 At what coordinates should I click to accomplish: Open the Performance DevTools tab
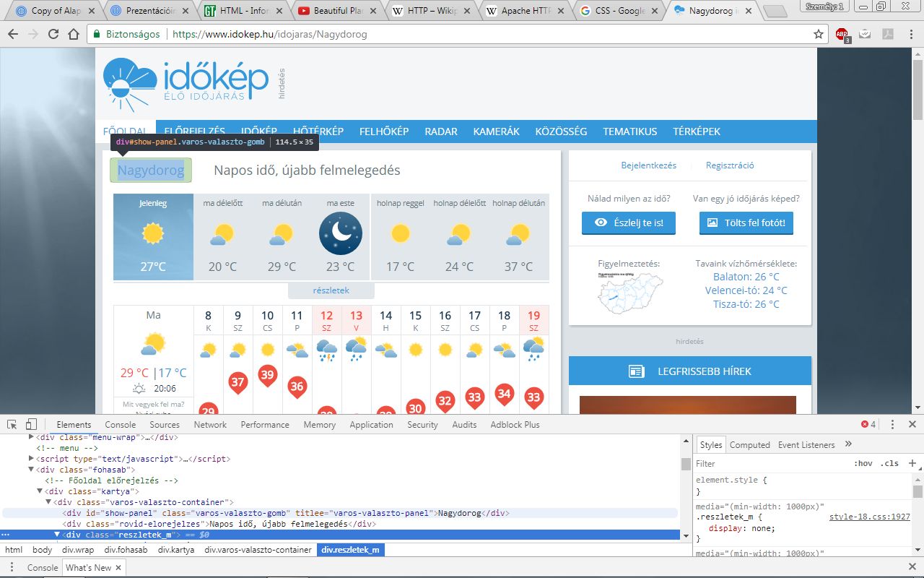point(265,425)
